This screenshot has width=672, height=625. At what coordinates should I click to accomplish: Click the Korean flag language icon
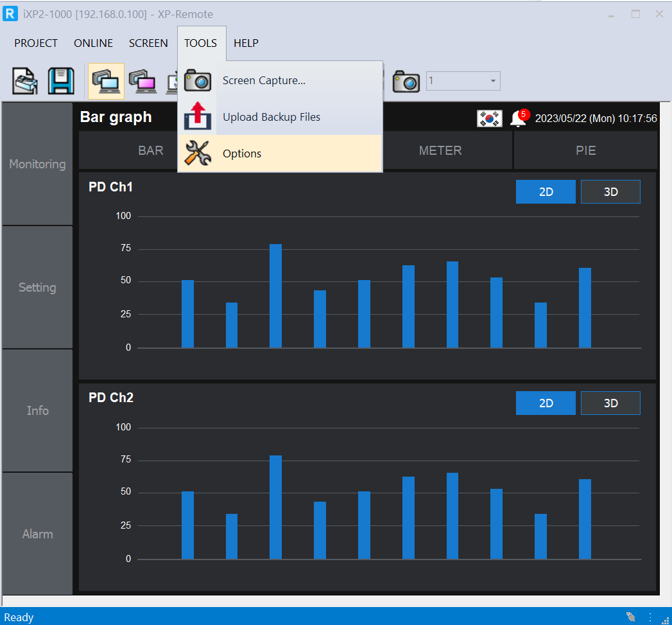pyautogui.click(x=489, y=118)
